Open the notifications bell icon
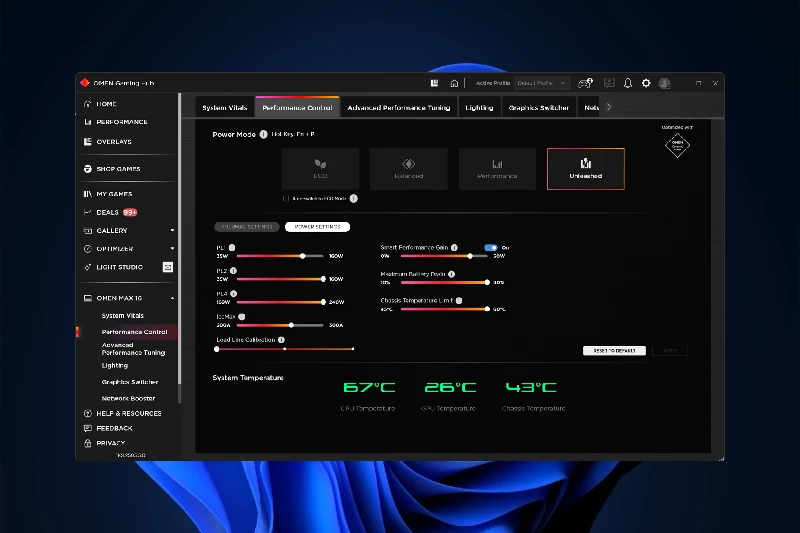 628,83
